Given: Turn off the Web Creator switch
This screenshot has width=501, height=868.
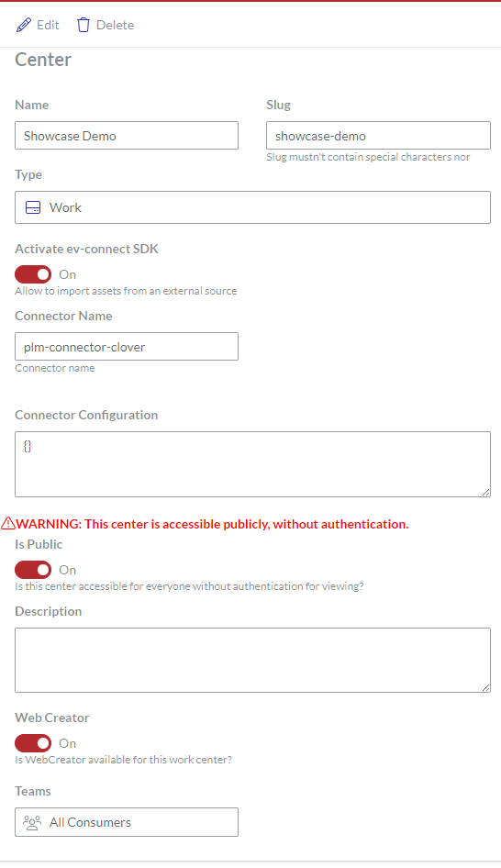Looking at the screenshot, I should [x=33, y=743].
